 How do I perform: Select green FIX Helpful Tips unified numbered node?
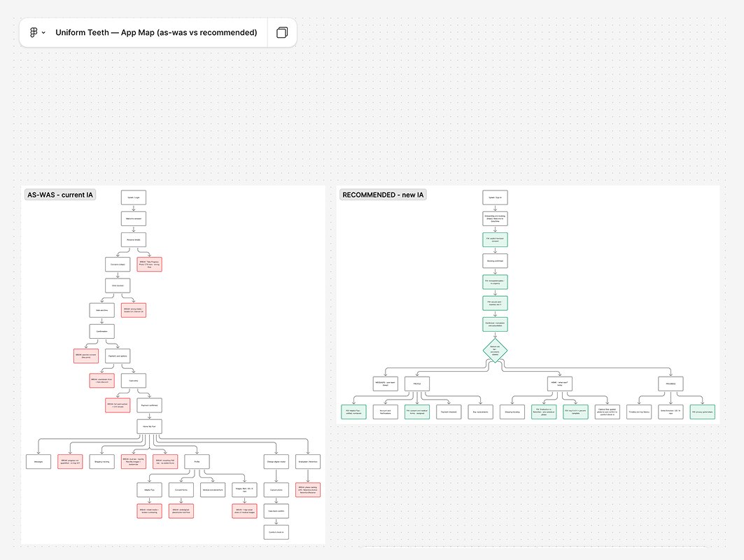pos(353,412)
